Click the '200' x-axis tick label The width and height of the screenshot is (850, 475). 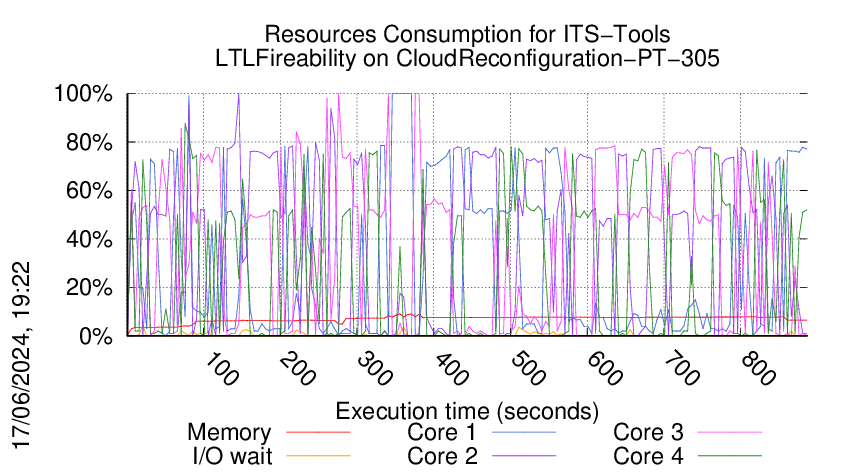[298, 369]
